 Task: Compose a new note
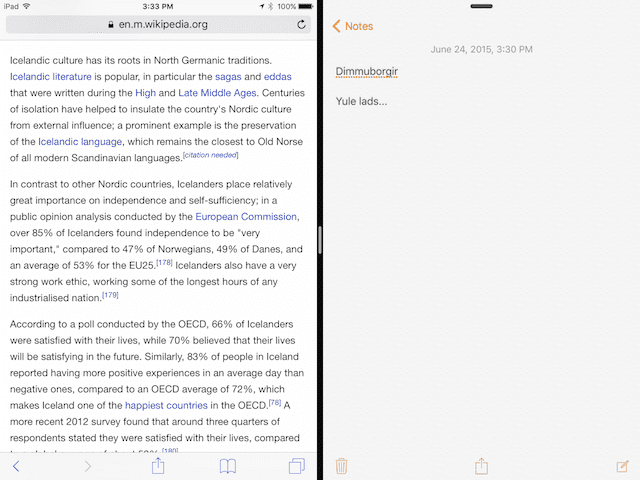[x=622, y=466]
